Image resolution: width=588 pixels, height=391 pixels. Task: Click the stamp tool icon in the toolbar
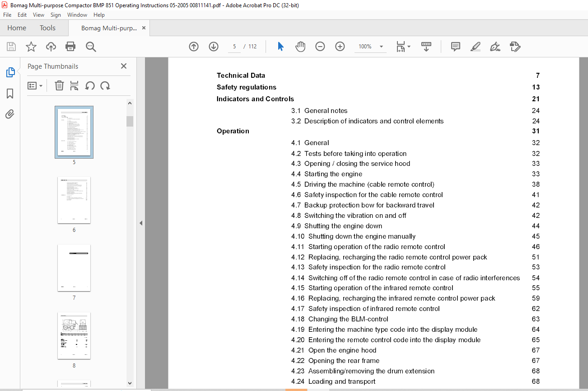515,47
